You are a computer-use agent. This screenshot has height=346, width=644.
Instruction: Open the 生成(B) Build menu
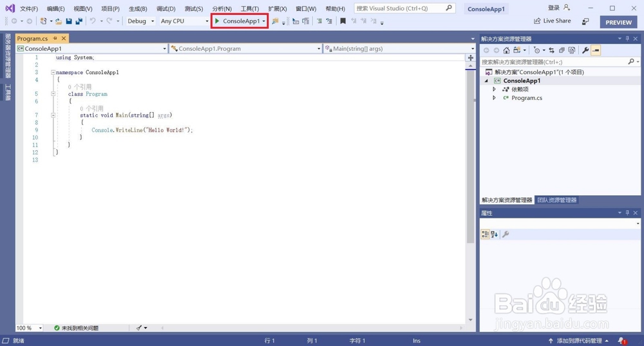(138, 8)
